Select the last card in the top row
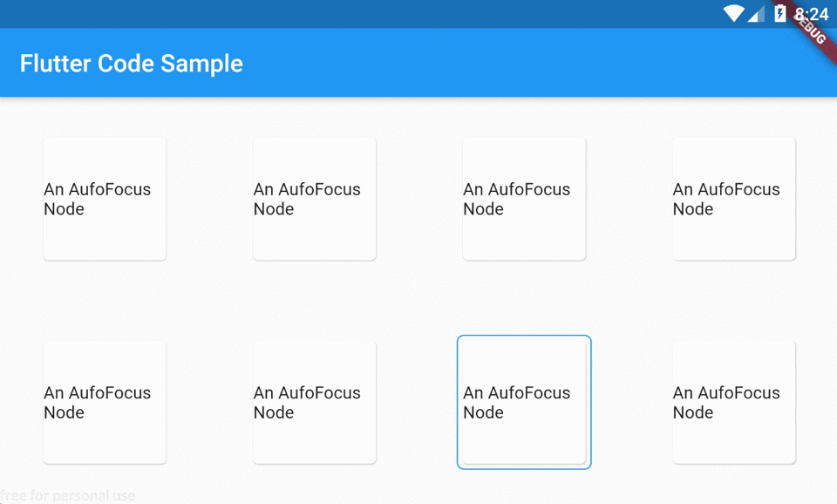Image resolution: width=837 pixels, height=504 pixels. (x=734, y=199)
